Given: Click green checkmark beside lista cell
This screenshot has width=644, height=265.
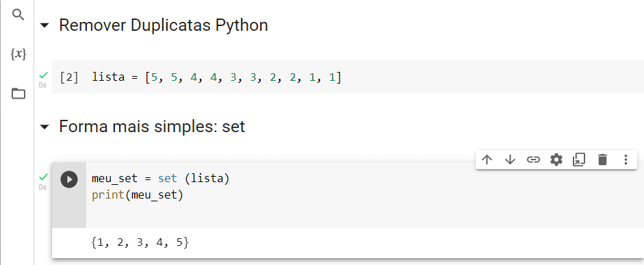Looking at the screenshot, I should (x=43, y=75).
